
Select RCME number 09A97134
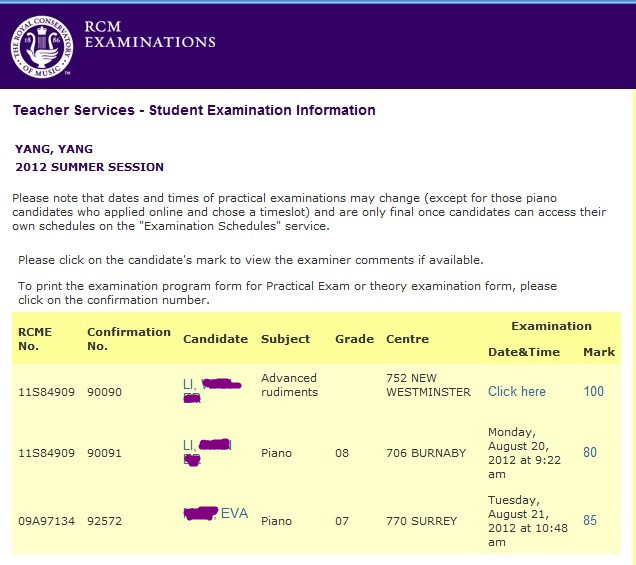coord(47,521)
